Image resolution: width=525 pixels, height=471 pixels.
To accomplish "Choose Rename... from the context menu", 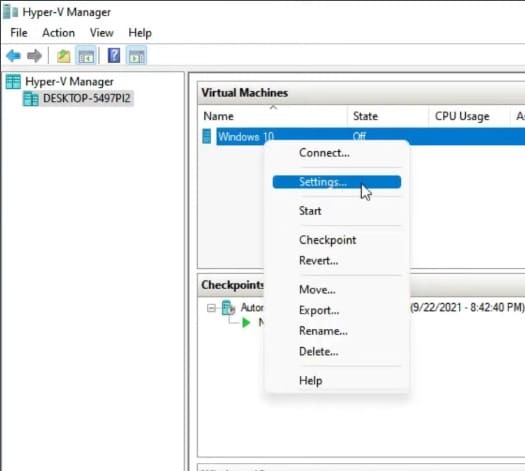I will click(337, 331).
